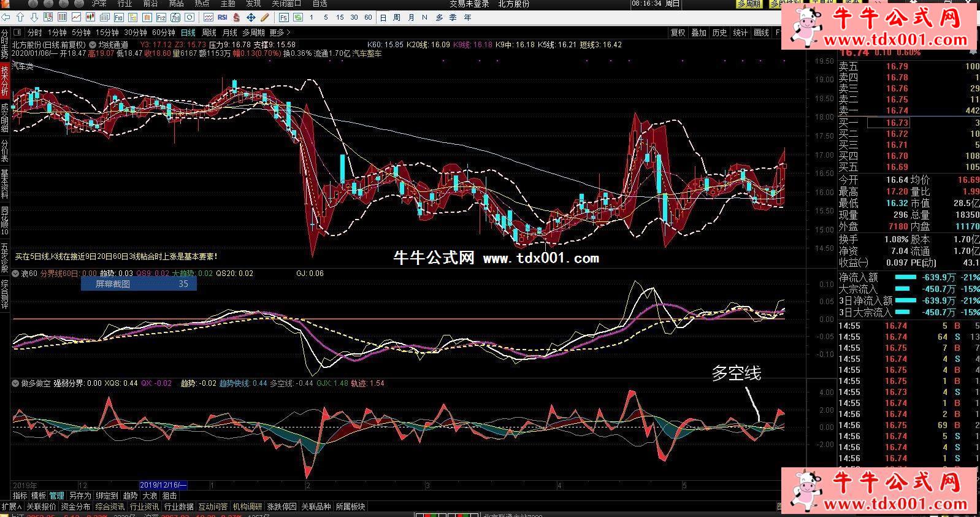Image resolution: width=980 pixels, height=517 pixels.
Task: Open the 自选 menu
Action: (x=320, y=4)
